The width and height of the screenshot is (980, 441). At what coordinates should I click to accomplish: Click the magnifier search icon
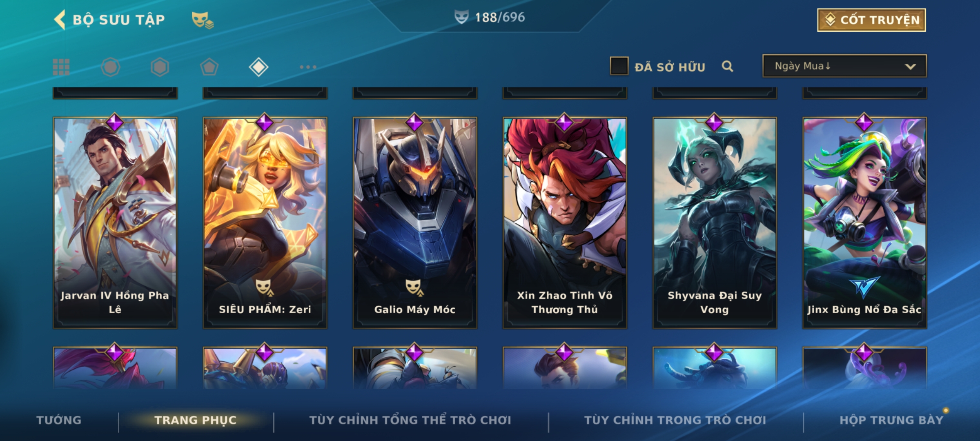coord(727,66)
